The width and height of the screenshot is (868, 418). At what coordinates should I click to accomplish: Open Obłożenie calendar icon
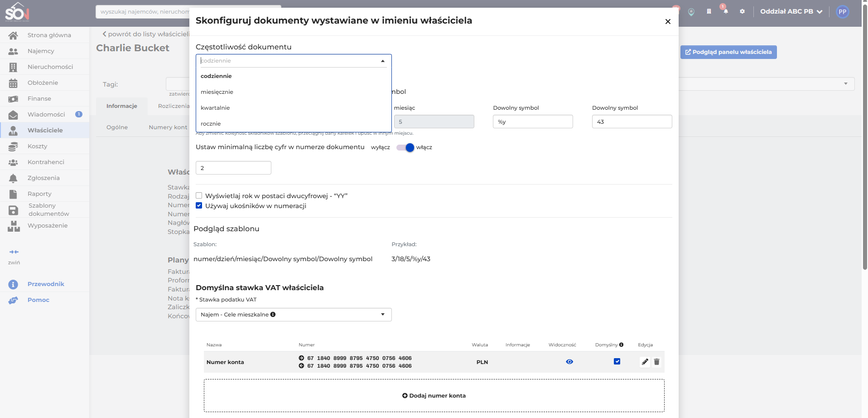[13, 83]
